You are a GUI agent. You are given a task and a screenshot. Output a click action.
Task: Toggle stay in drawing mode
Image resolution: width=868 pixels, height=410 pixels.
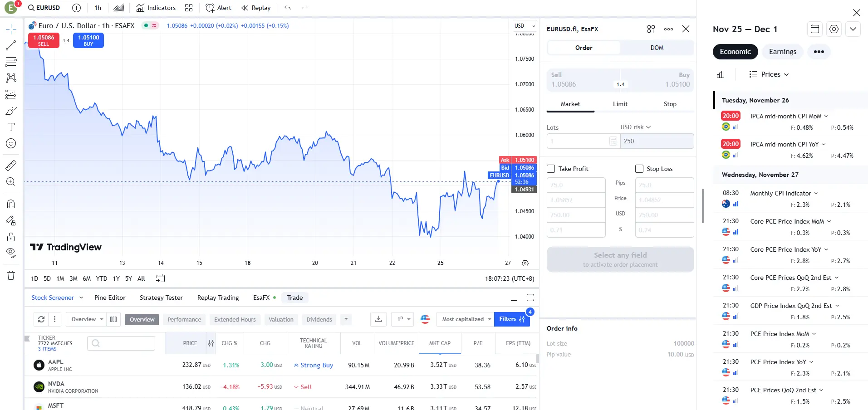(x=11, y=220)
